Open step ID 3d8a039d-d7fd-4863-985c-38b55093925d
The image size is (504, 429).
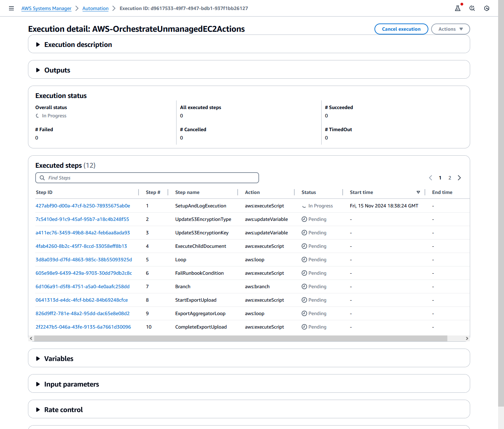click(84, 260)
